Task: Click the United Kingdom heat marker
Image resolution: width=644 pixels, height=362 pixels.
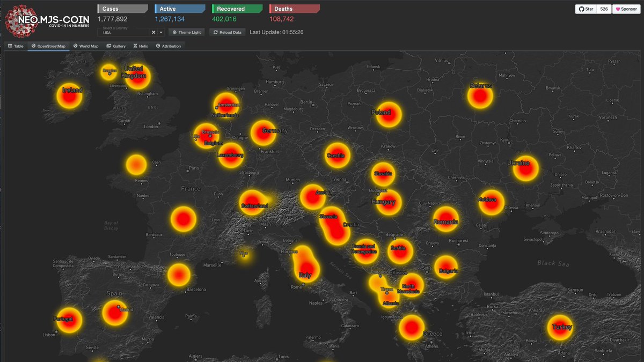Action: click(137, 76)
